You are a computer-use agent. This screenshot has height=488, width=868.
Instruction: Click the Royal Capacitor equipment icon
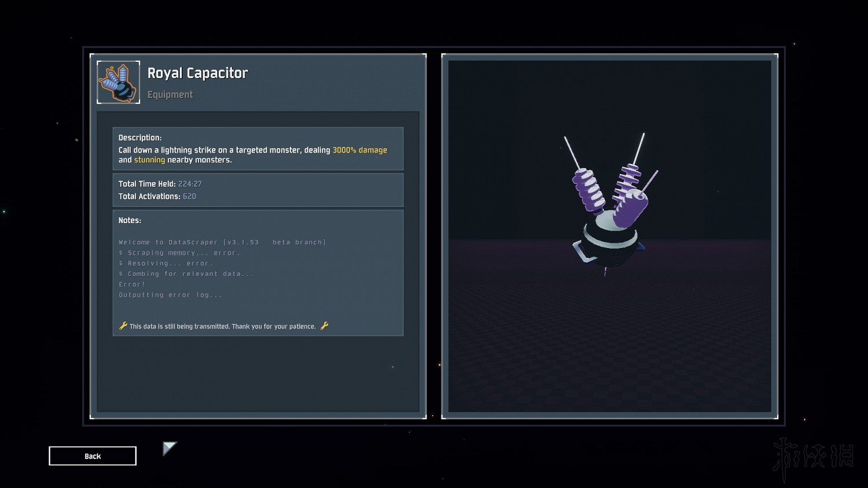118,82
